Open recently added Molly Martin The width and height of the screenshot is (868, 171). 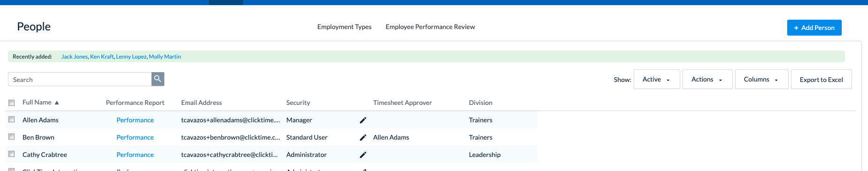tap(165, 57)
